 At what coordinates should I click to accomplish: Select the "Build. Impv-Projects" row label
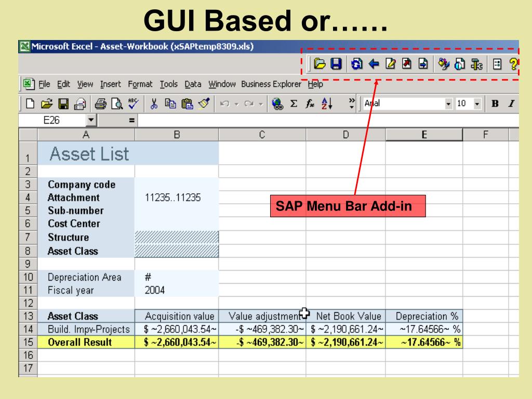click(86, 329)
